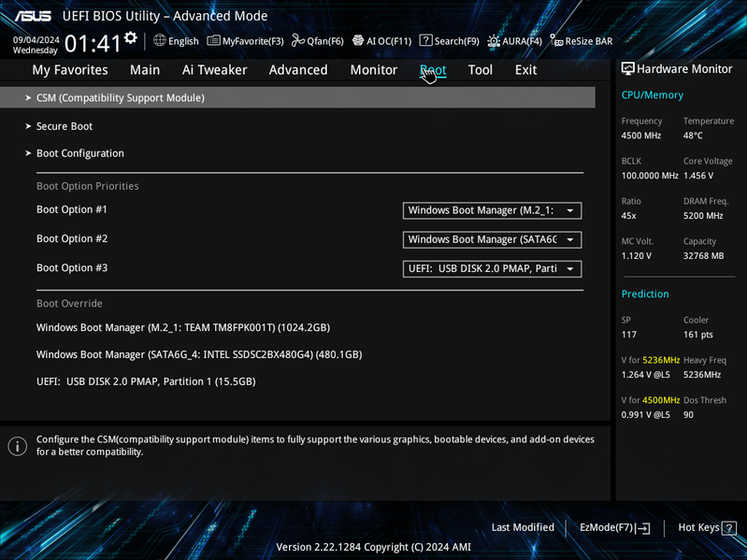Screen dimensions: 747x560
Task: Open the settings gear beside the clock
Action: click(x=131, y=38)
